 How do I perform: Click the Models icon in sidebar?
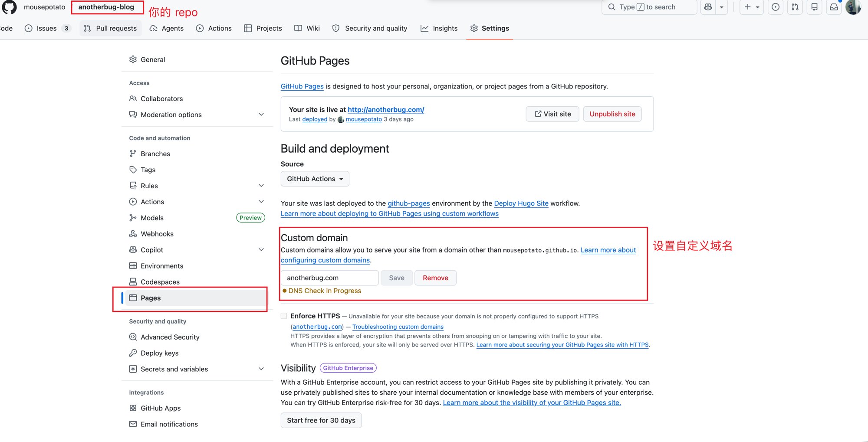(x=133, y=218)
